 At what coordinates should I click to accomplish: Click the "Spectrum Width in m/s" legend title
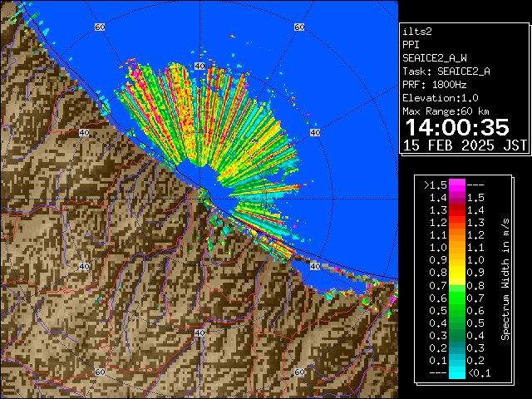pos(505,279)
